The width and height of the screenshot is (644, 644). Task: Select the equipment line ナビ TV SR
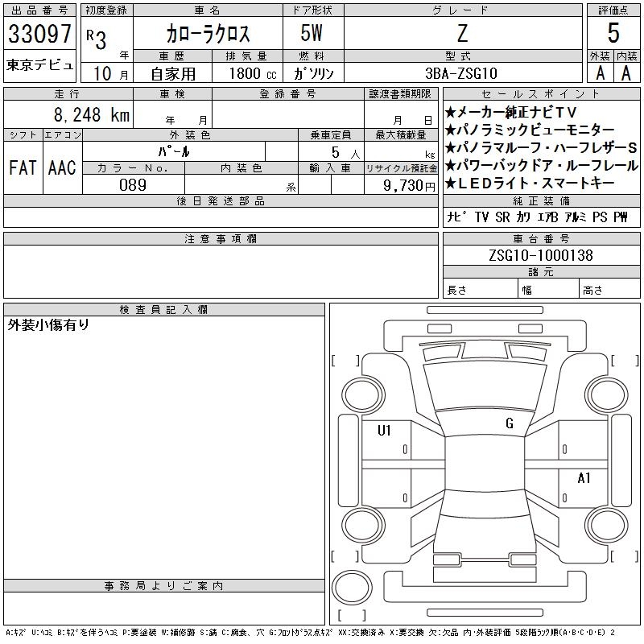tap(537, 217)
